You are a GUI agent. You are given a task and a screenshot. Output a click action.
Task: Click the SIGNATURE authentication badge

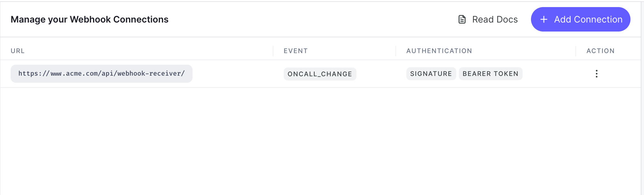point(431,74)
